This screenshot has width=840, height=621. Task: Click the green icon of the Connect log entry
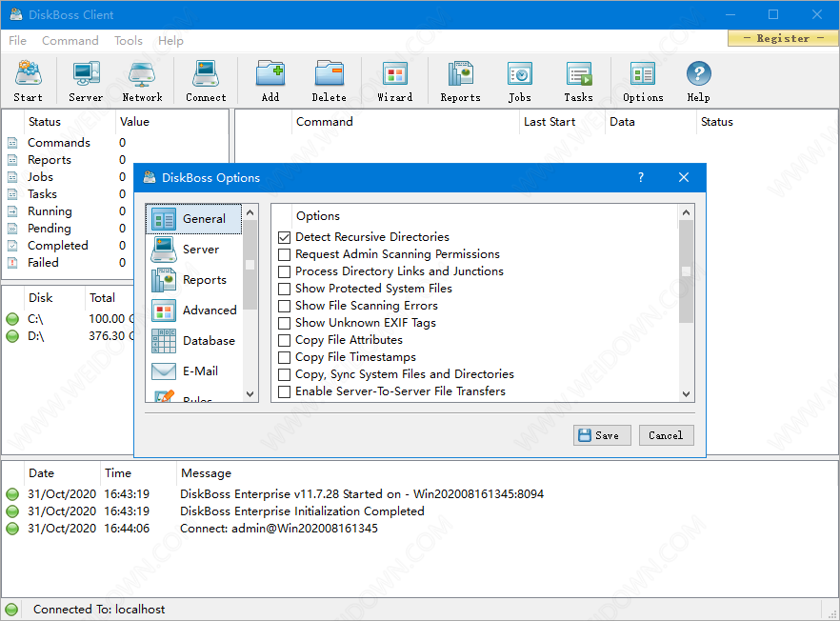click(12, 529)
